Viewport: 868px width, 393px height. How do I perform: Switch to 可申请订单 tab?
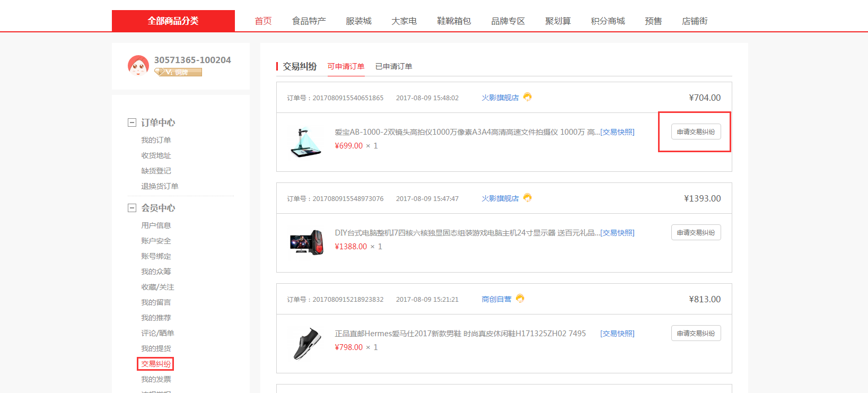click(346, 66)
